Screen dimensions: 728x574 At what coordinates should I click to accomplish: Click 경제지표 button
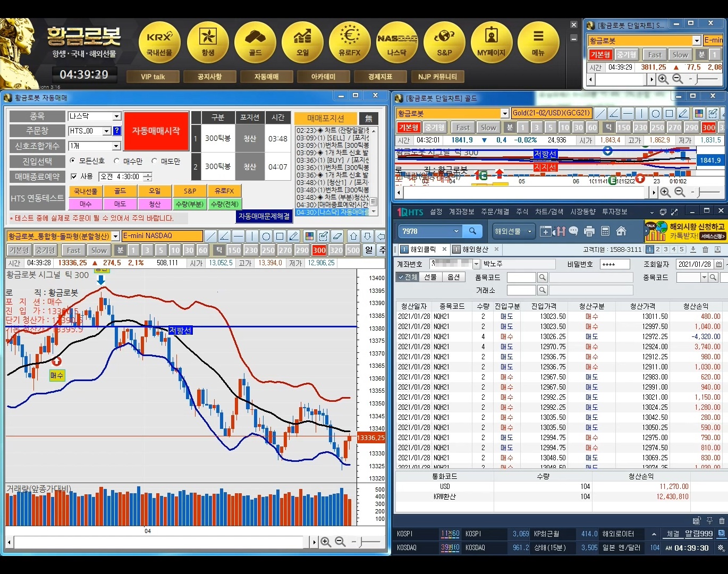[380, 77]
